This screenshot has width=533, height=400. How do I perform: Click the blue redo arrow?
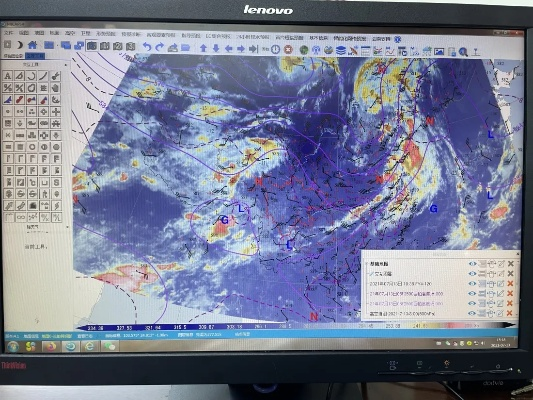pyautogui.click(x=159, y=47)
